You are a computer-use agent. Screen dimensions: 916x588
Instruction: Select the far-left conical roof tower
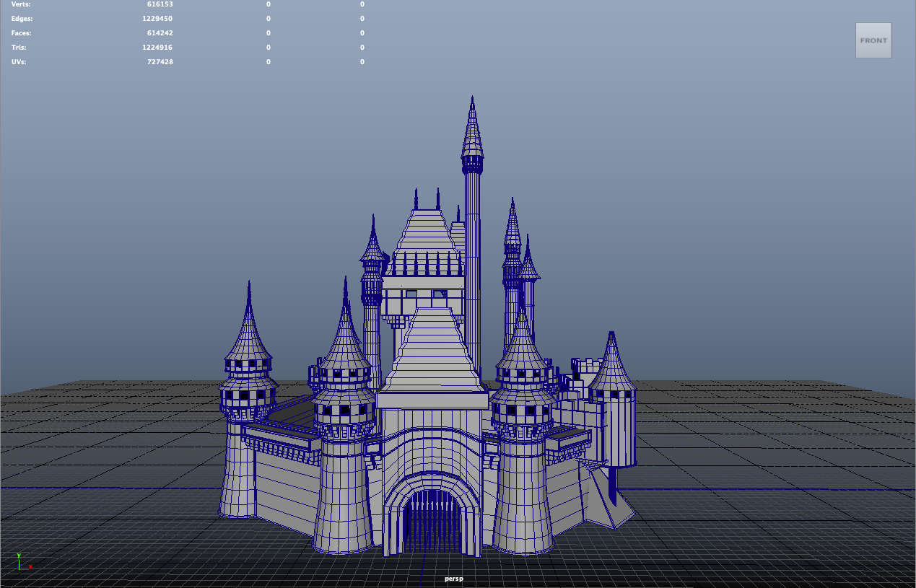pyautogui.click(x=248, y=398)
